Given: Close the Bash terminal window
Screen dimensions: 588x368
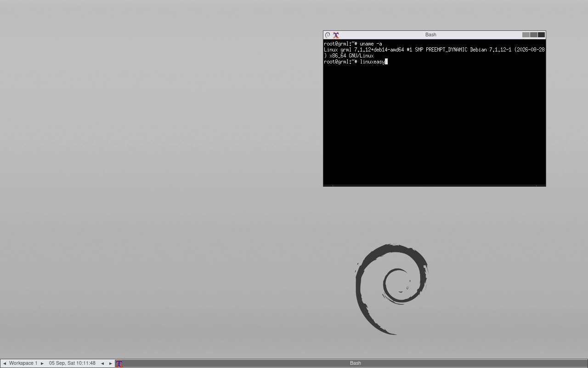Looking at the screenshot, I should [542, 34].
